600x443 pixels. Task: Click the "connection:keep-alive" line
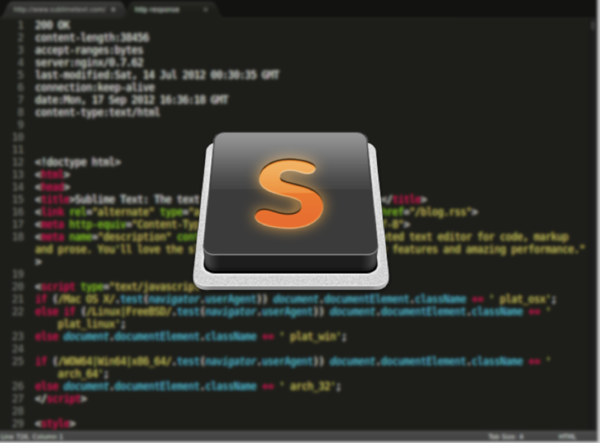(95, 87)
